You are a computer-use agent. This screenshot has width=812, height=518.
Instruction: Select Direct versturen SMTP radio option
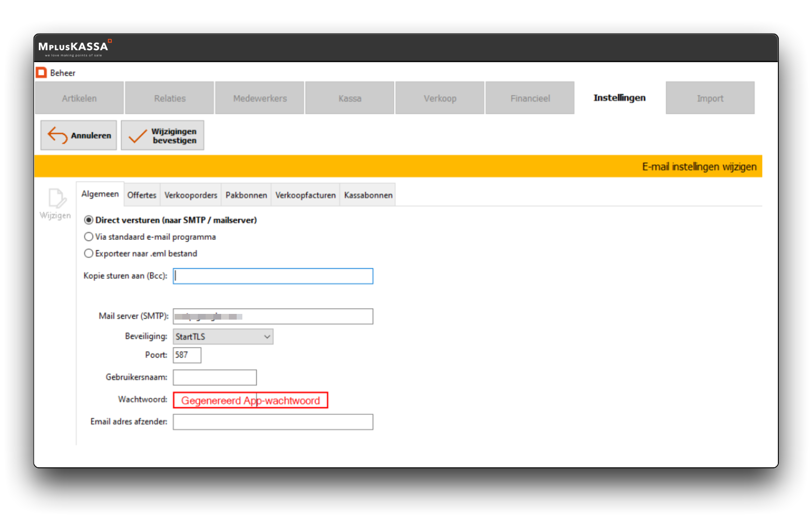point(89,220)
